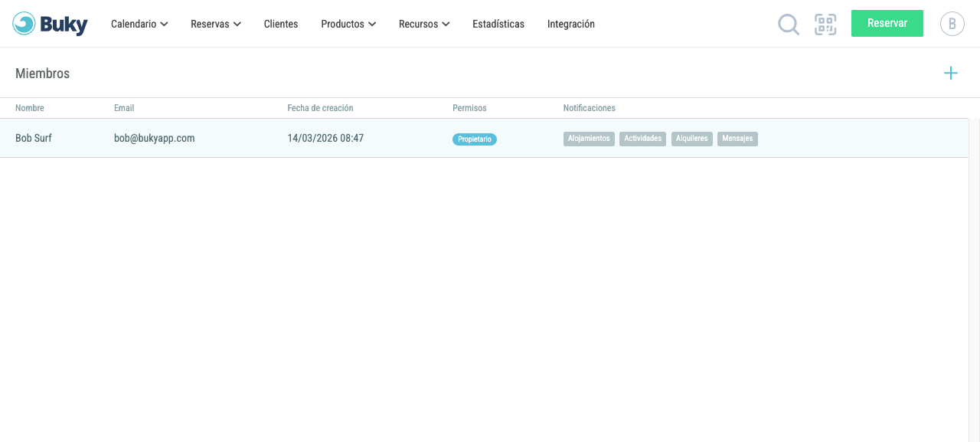Click the Fecha de creación column header

tap(320, 108)
